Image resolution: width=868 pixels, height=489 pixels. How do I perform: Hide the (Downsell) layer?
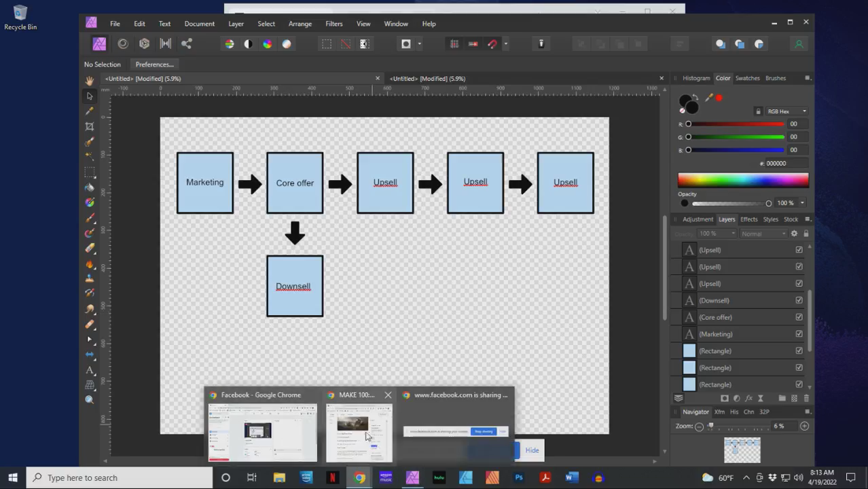point(799,300)
